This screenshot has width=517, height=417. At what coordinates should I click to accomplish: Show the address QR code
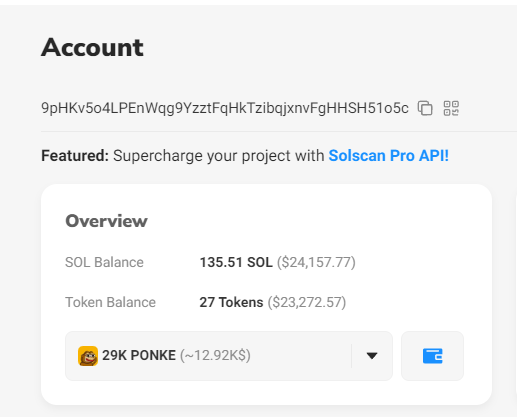451,108
